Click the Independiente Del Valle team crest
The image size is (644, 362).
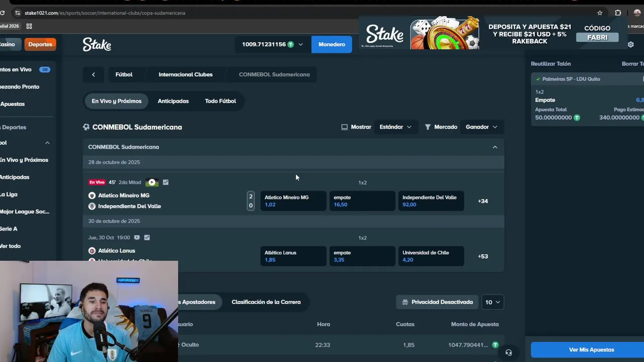[92, 206]
